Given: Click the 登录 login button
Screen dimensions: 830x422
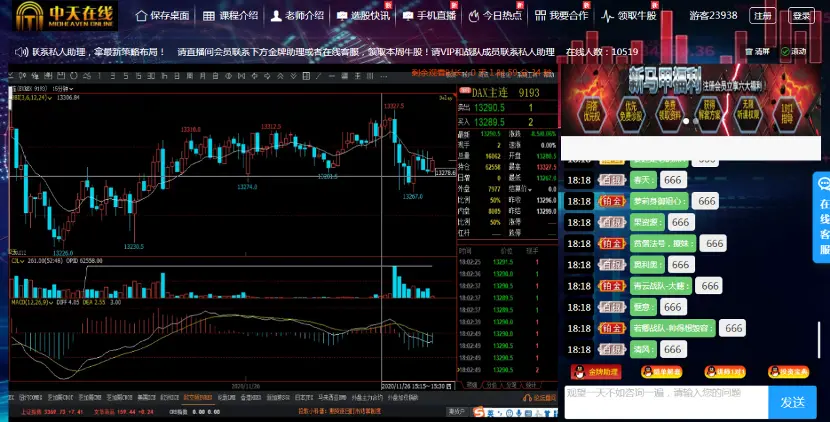Looking at the screenshot, I should tap(800, 16).
